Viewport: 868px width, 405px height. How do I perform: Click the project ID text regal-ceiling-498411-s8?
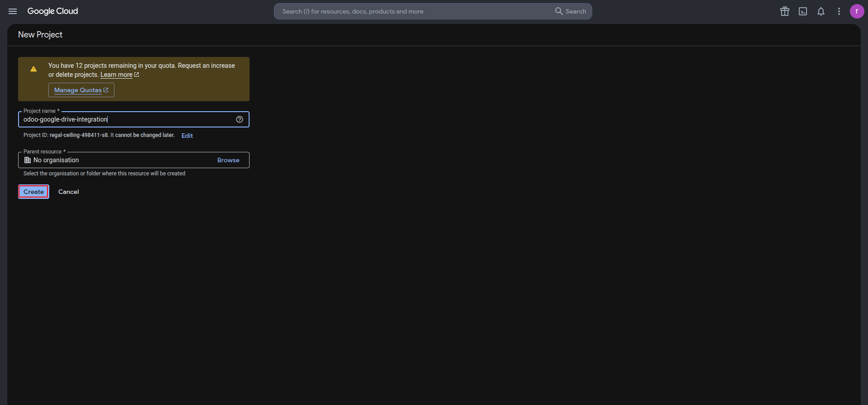click(x=79, y=135)
